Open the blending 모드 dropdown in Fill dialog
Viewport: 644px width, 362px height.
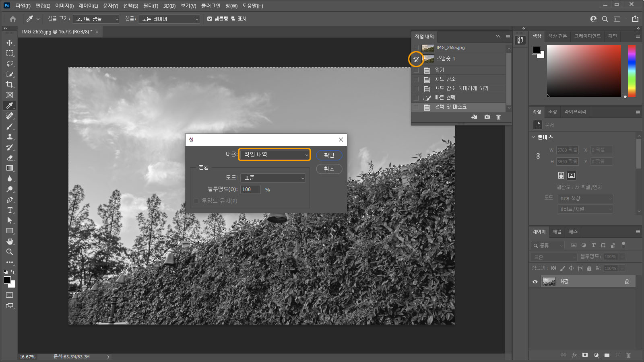(273, 178)
